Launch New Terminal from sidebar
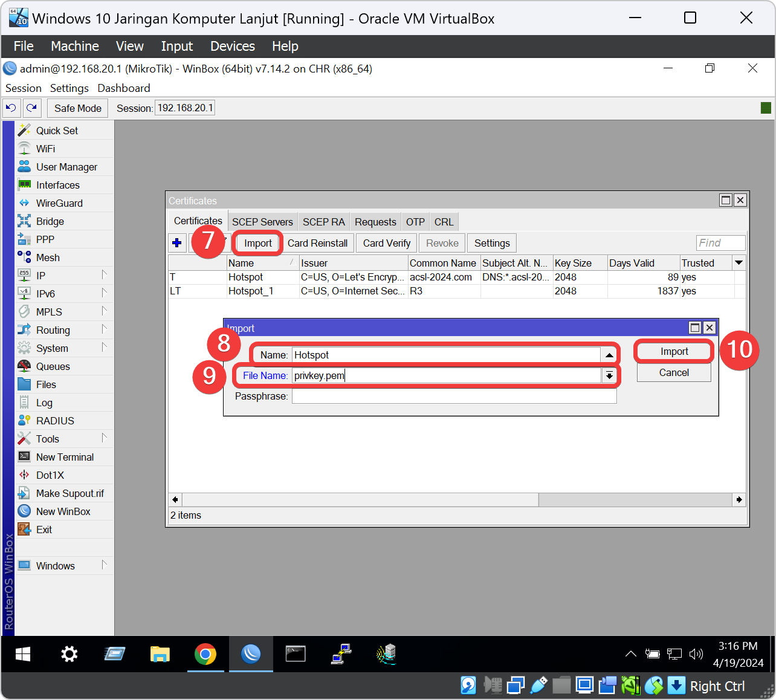776x700 pixels. 65,457
